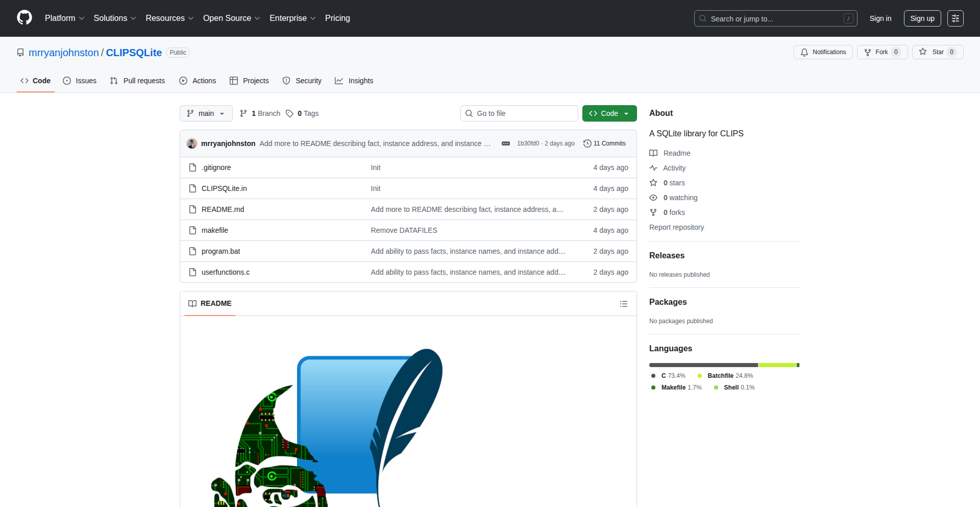Viewport: 980px width, 507px height.
Task: Open the command palette icon in header
Action: 955,18
